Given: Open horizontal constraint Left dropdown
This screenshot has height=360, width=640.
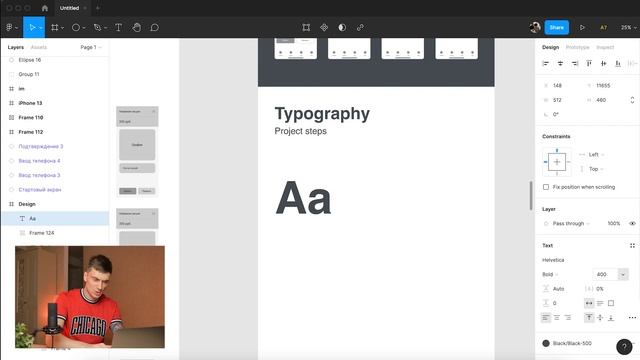Looking at the screenshot, I should [x=596, y=155].
